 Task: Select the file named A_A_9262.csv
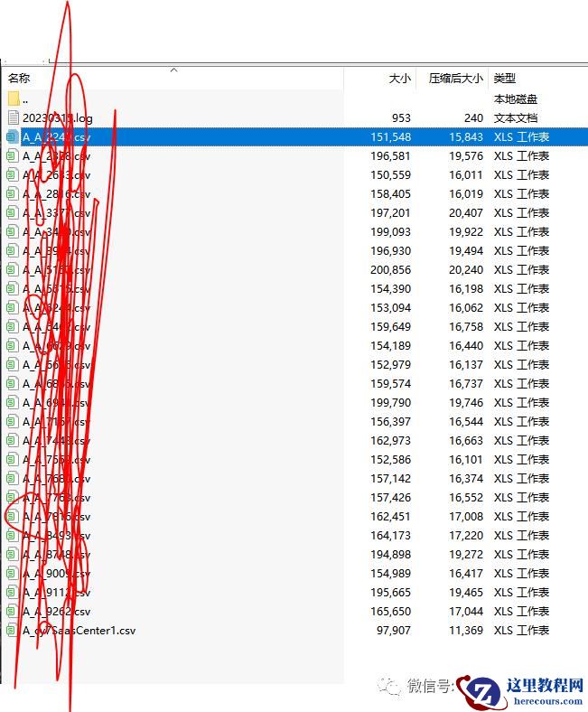point(56,611)
